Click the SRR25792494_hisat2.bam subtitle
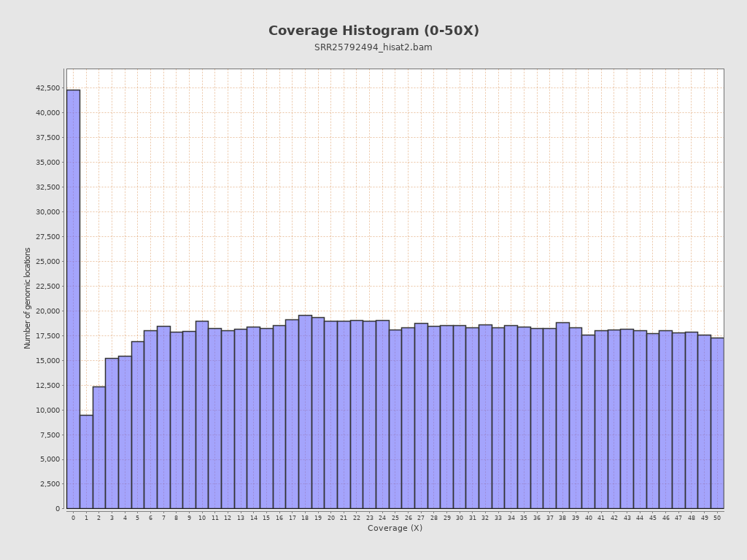The width and height of the screenshot is (747, 560). pyautogui.click(x=373, y=47)
